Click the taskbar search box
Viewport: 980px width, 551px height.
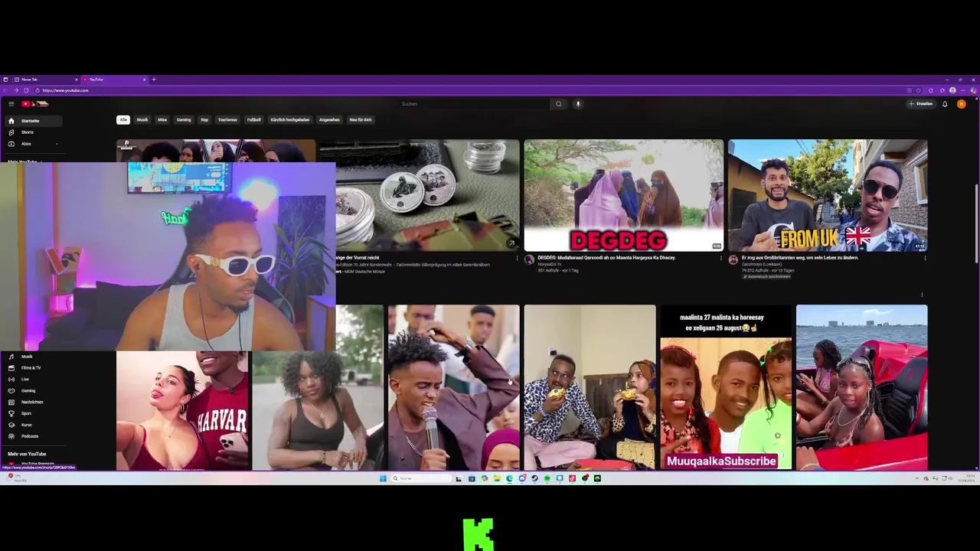click(421, 478)
